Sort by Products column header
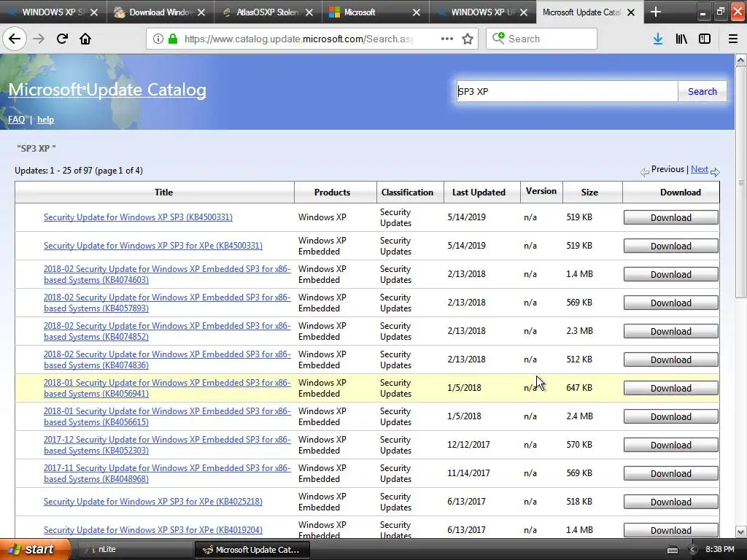Image resolution: width=747 pixels, height=560 pixels. tap(332, 192)
